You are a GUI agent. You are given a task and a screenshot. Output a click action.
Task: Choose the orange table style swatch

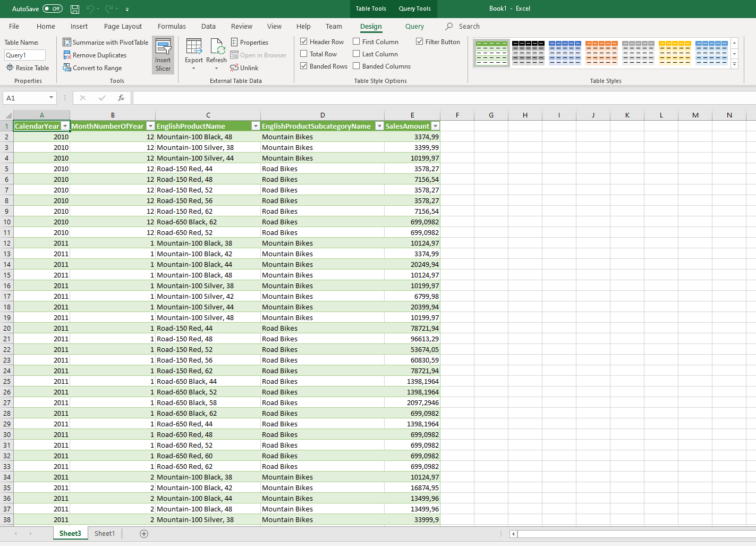(602, 52)
